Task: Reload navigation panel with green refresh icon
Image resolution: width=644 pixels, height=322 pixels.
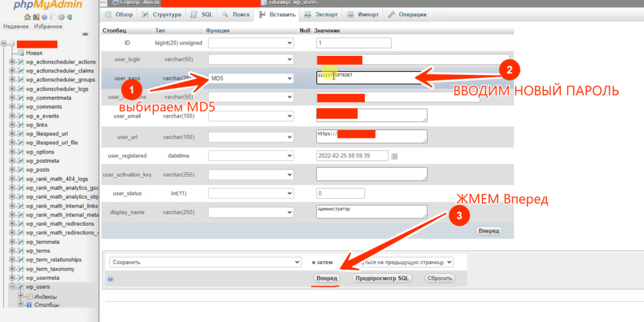Action: click(69, 16)
